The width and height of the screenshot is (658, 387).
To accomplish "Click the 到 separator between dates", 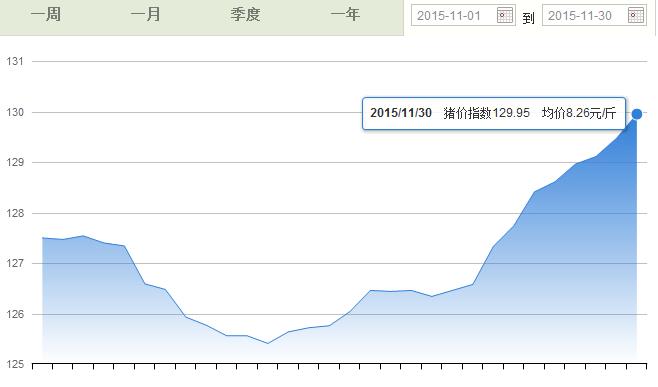I will point(528,18).
